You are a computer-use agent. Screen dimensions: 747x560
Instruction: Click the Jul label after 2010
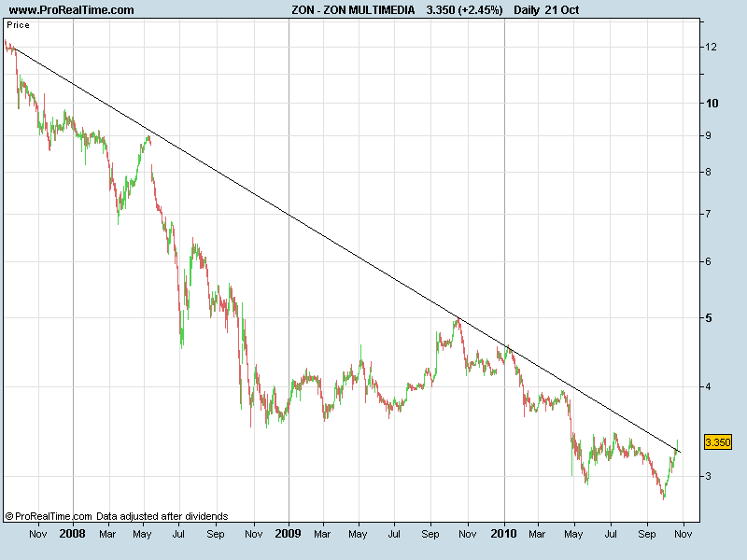611,534
